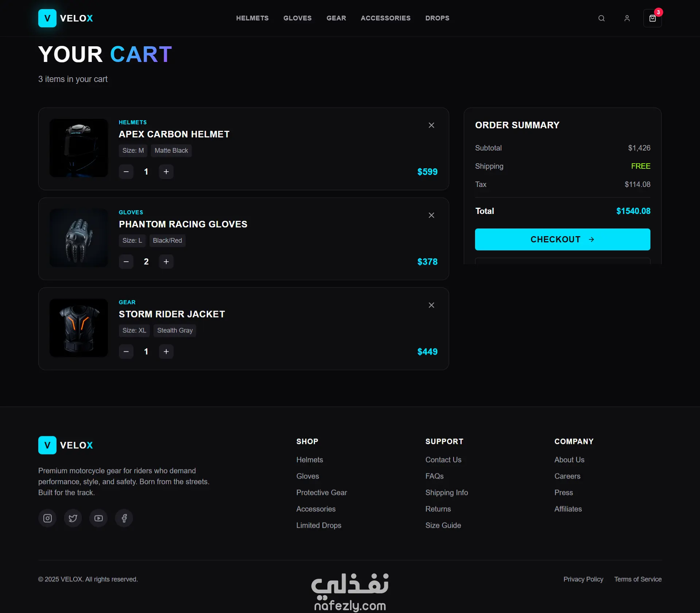Image resolution: width=700 pixels, height=613 pixels.
Task: Click the VELOX logo in header
Action: 66,18
